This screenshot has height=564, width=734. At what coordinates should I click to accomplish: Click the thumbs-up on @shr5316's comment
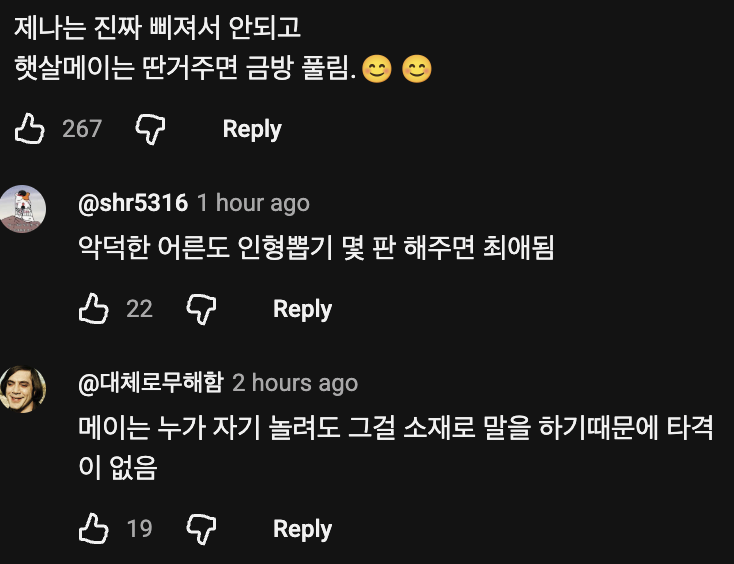[94, 309]
